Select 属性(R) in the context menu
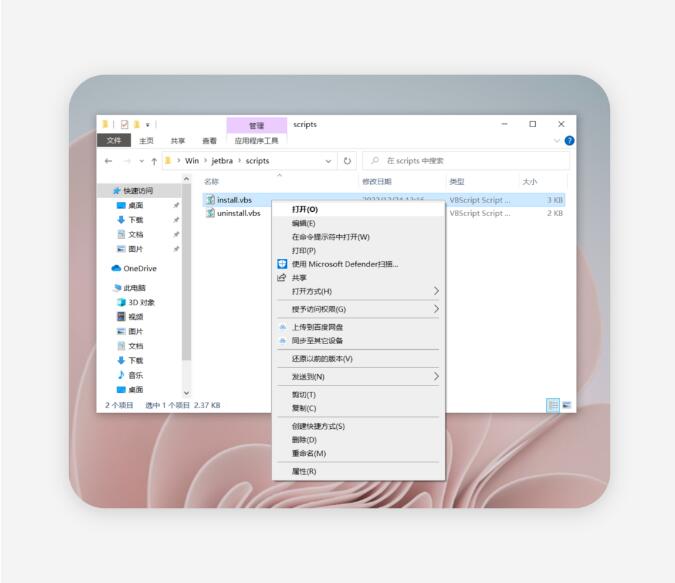The height and width of the screenshot is (583, 675). tap(304, 471)
